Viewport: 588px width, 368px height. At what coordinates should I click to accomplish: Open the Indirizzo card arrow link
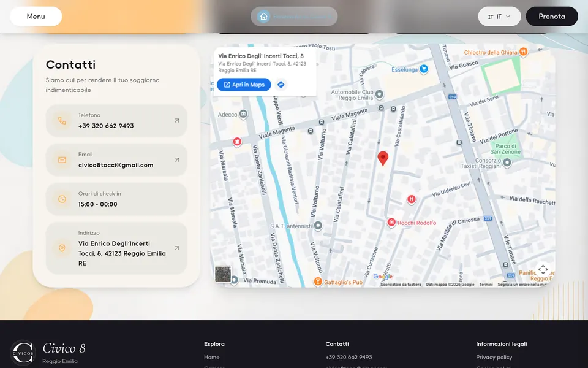176,248
